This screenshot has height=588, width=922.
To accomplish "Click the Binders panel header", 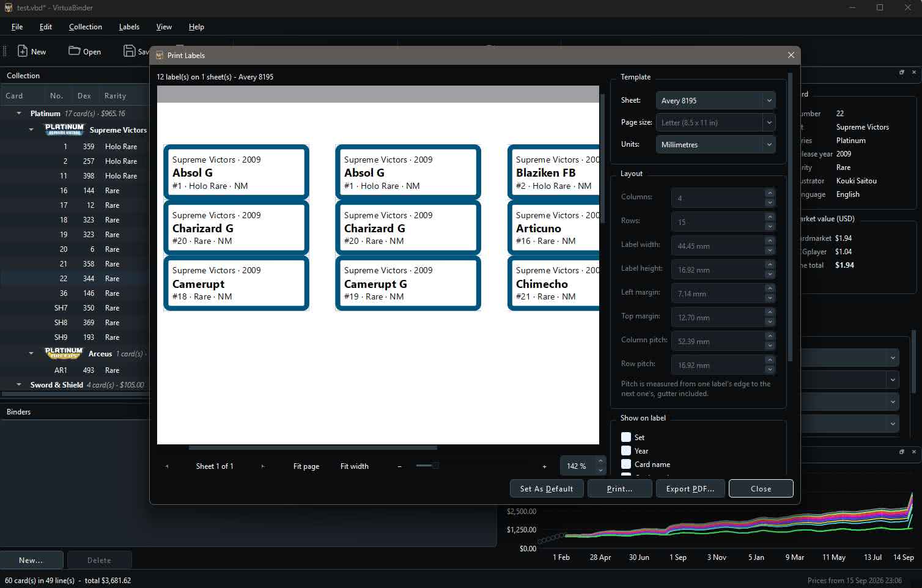I will point(75,412).
